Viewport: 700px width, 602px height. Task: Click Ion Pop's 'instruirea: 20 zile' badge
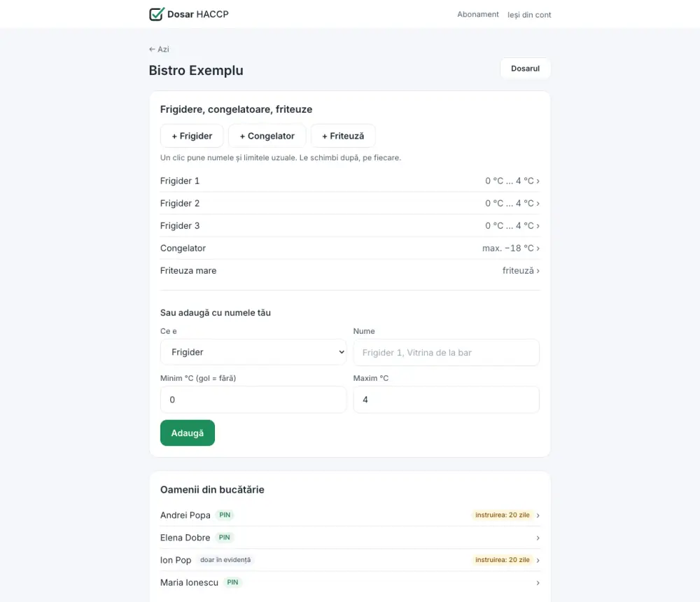(502, 560)
